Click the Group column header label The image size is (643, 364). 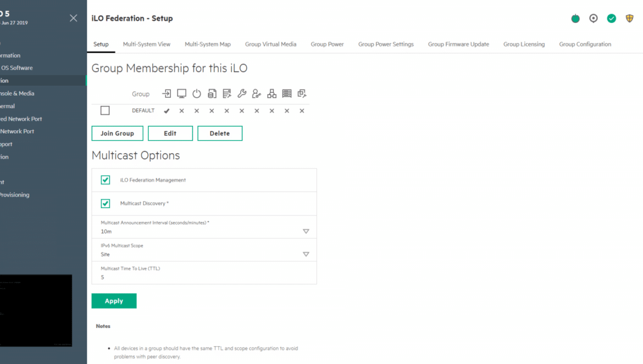click(141, 94)
